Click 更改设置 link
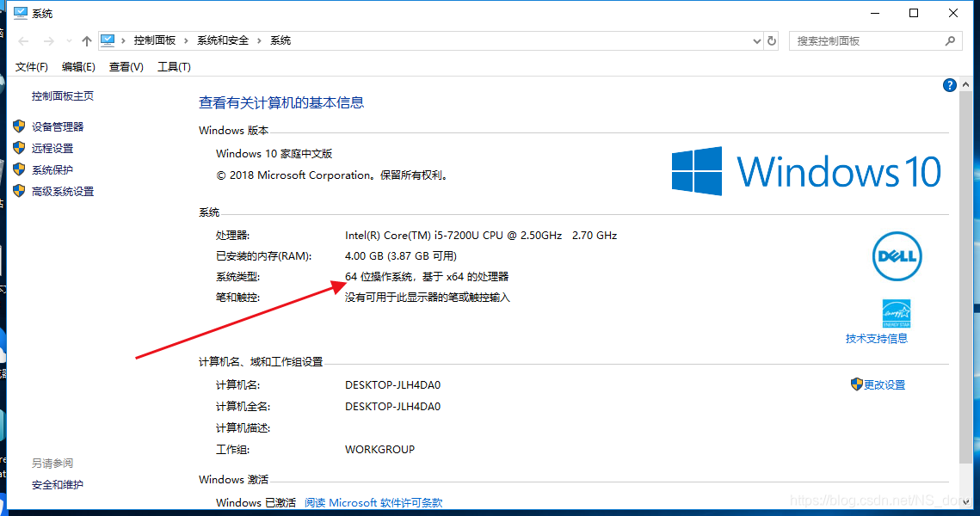The image size is (980, 516). pos(884,384)
